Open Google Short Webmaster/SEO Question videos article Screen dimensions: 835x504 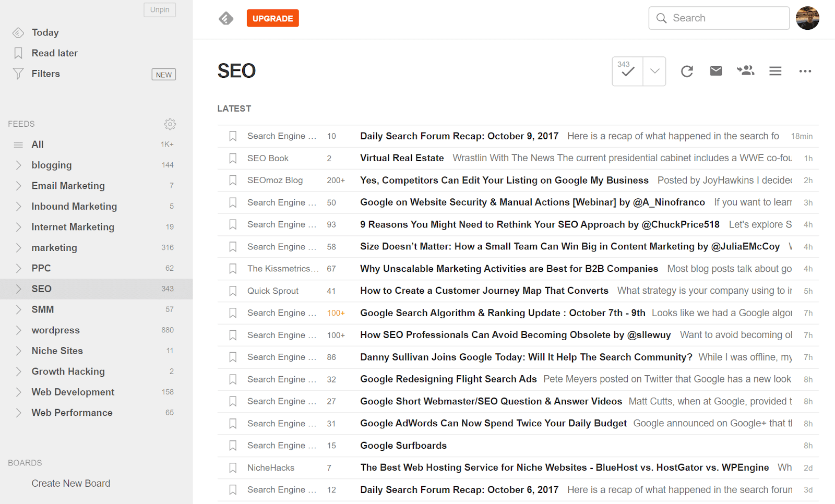click(x=491, y=401)
